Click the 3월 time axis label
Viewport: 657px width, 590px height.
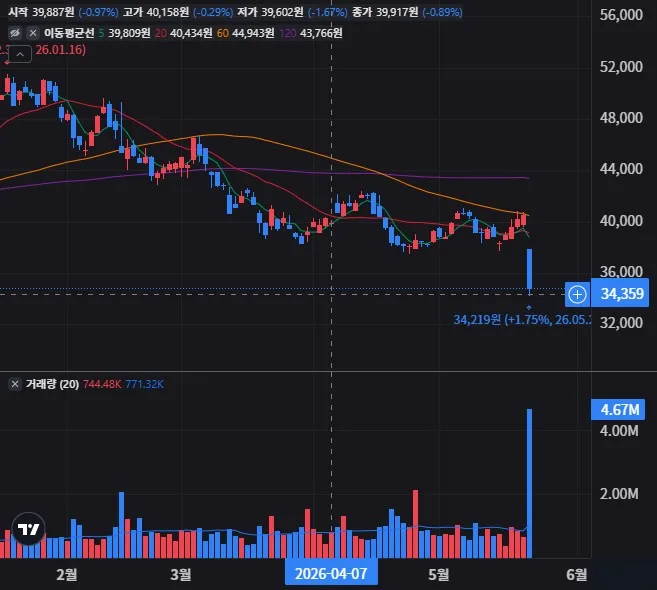(181, 574)
